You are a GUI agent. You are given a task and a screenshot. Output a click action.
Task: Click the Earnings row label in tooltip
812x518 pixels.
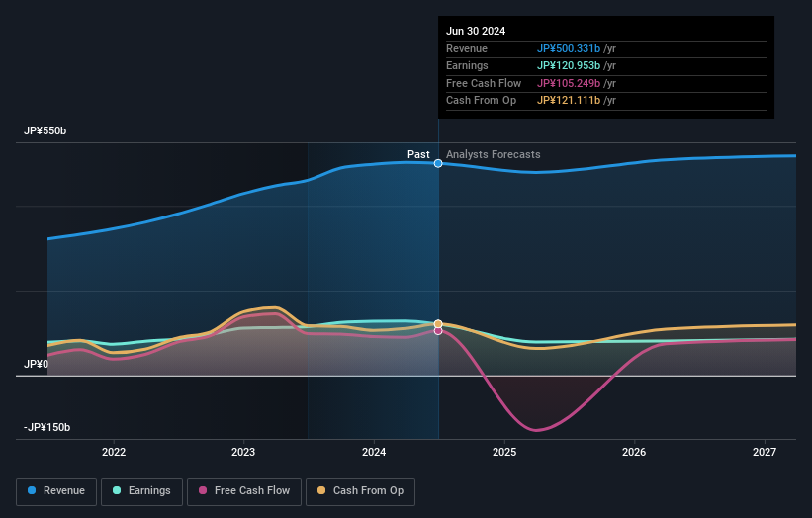click(467, 65)
